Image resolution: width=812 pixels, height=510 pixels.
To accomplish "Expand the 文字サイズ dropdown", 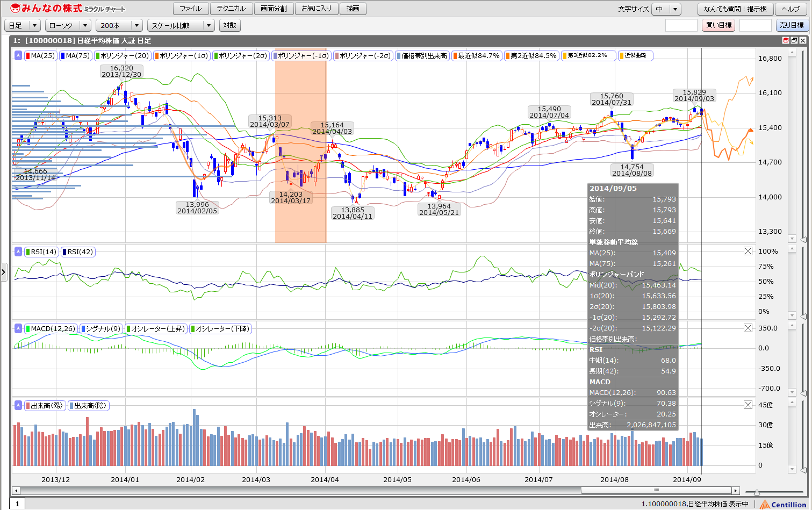I will click(x=666, y=9).
